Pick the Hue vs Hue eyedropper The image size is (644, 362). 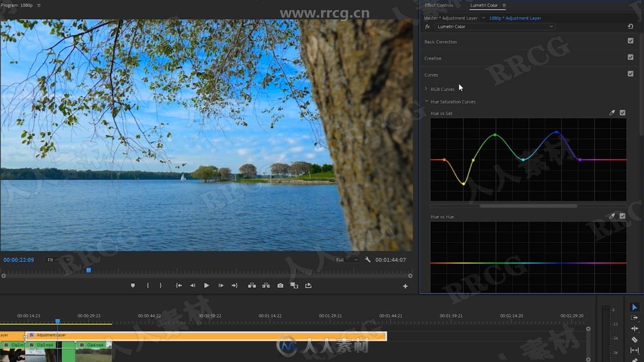612,216
